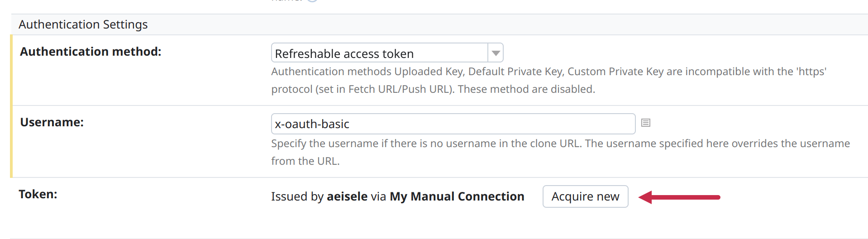The image size is (868, 239).
Task: Click the dropdown arrow of Authentication method
Action: pyautogui.click(x=496, y=53)
